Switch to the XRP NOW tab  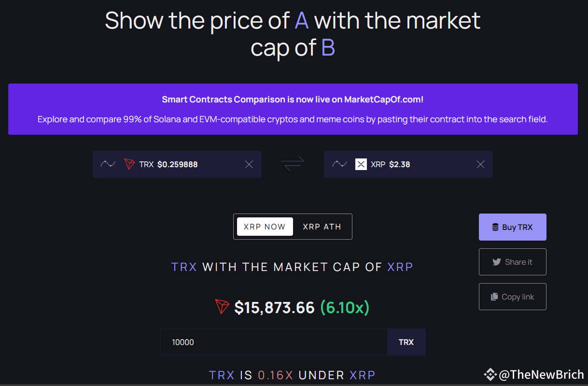[x=265, y=226]
